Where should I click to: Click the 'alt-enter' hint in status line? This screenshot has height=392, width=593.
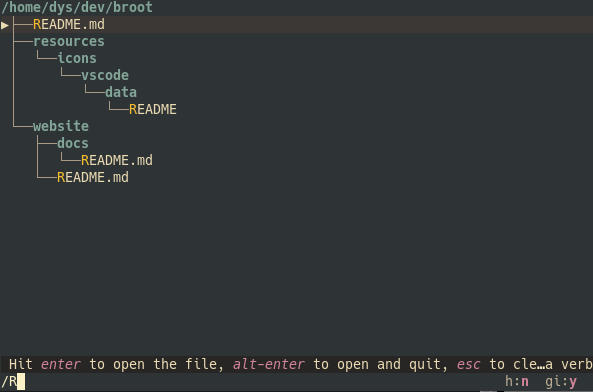click(x=269, y=364)
